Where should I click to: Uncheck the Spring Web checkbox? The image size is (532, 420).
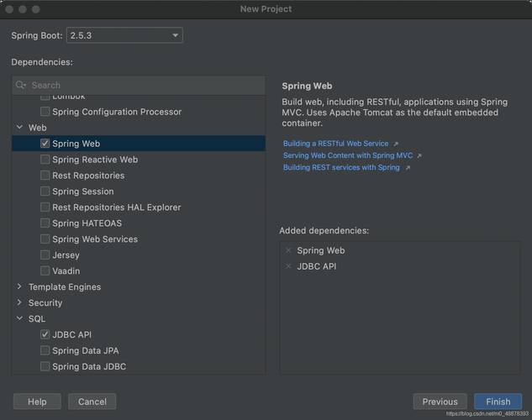[45, 144]
